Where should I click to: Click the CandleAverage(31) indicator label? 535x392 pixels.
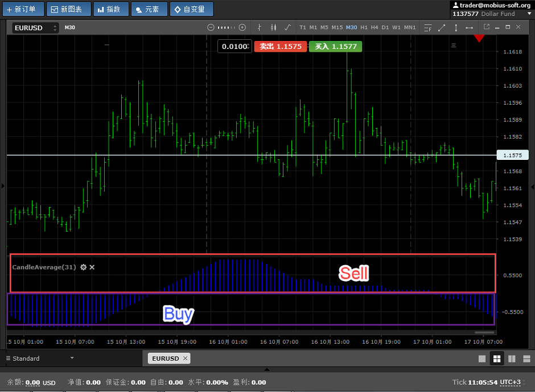44,267
